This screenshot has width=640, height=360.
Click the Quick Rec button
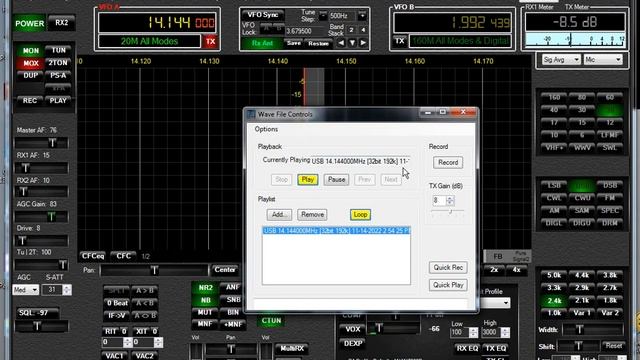tap(448, 268)
